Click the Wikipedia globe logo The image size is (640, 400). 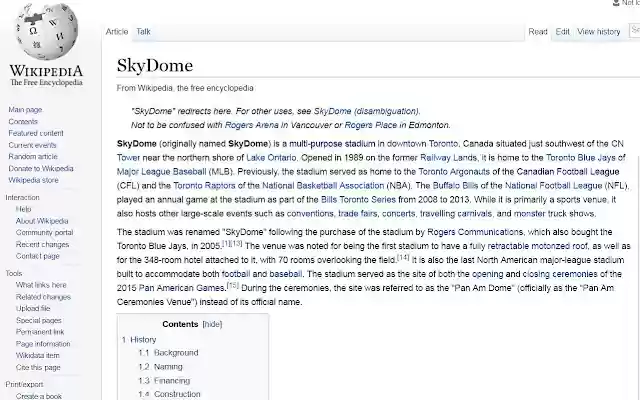pyautogui.click(x=46, y=31)
